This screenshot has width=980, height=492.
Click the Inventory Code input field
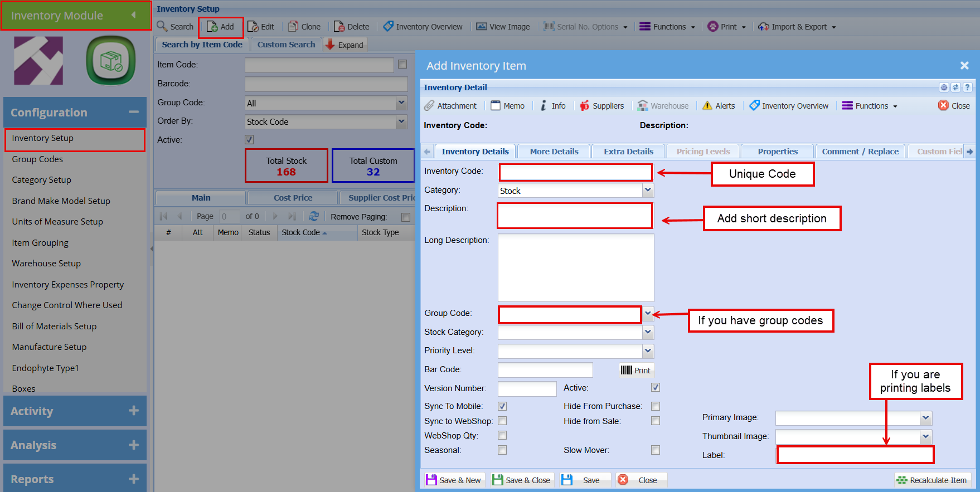pos(575,172)
